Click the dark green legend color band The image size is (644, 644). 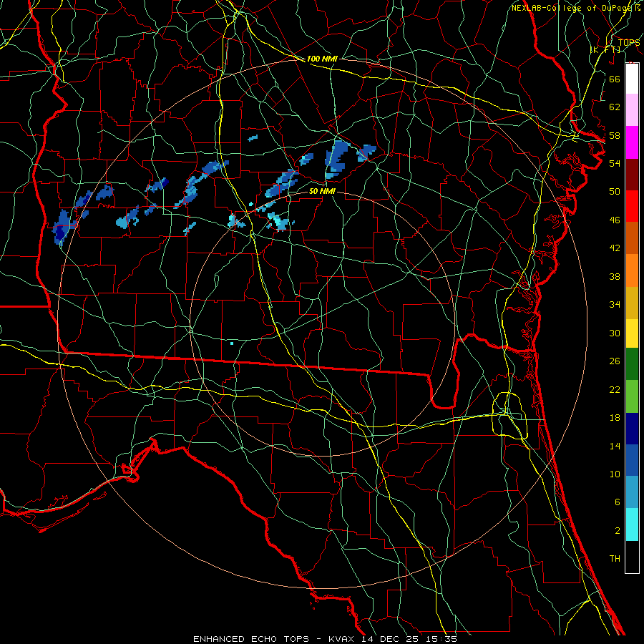pos(632,364)
